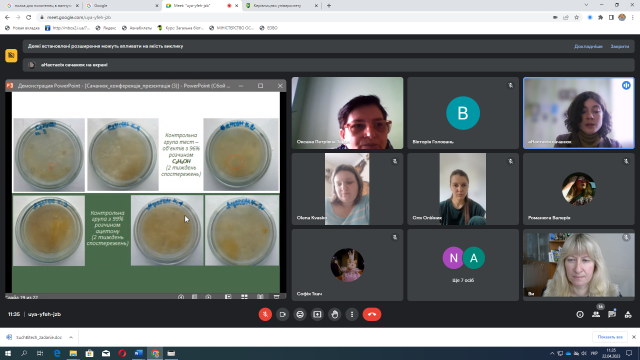Click the present screen icon
Viewport: 640px width, 360px height.
click(x=317, y=314)
